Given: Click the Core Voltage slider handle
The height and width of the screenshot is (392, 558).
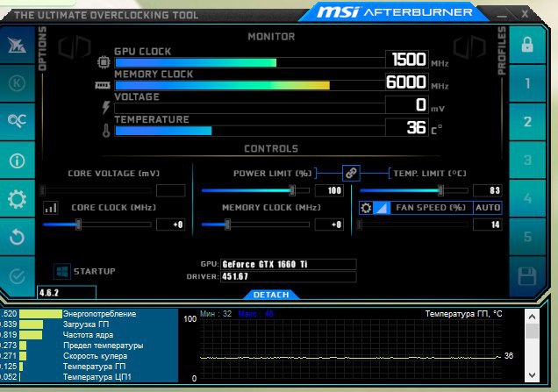Looking at the screenshot, I should [x=42, y=190].
